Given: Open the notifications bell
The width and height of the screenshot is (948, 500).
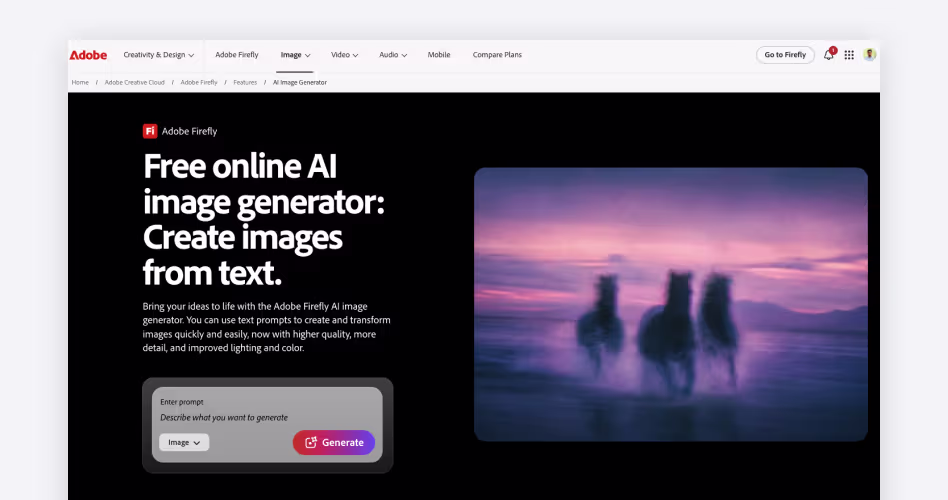Looking at the screenshot, I should (828, 55).
